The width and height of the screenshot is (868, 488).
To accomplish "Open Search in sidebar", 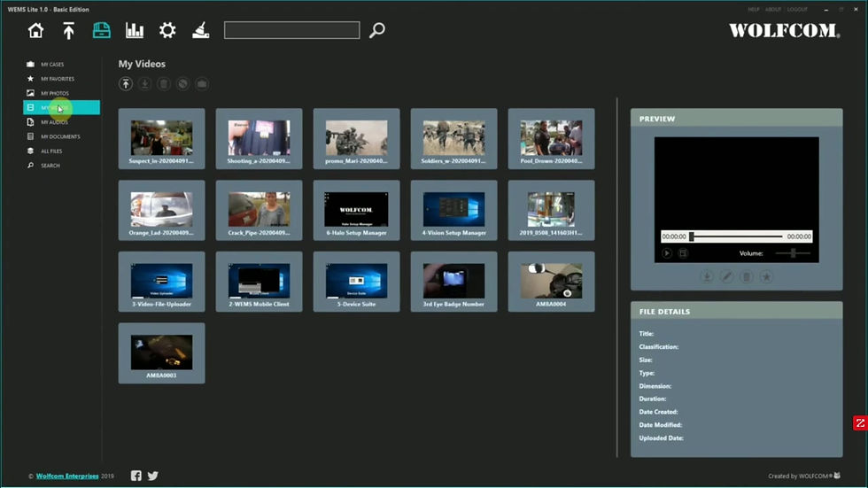I will click(50, 165).
